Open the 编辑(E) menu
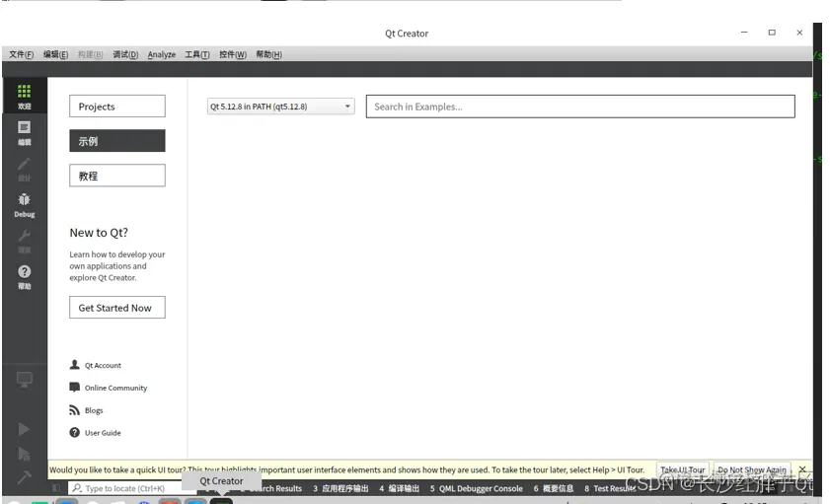 click(x=55, y=54)
